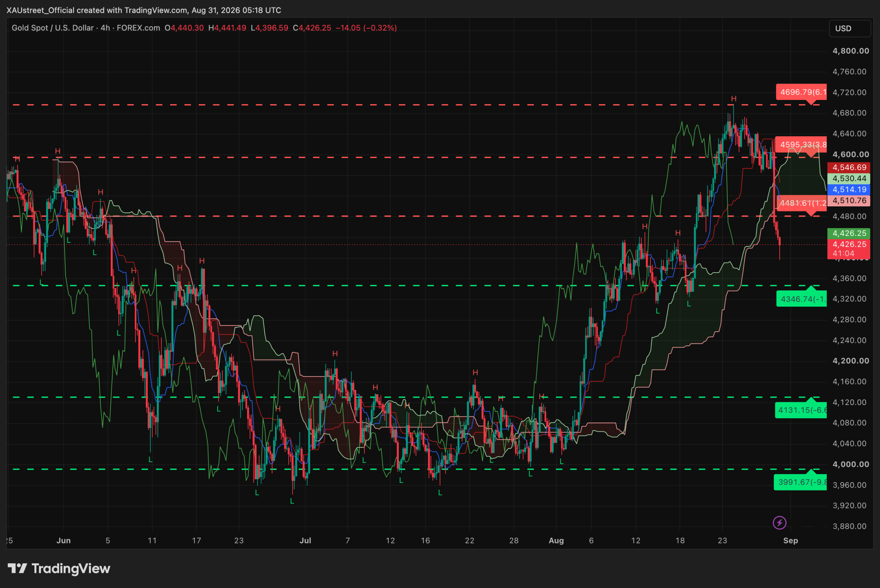This screenshot has width=880, height=588.
Task: Click the XAUstreet_Official attribution text
Action: pyautogui.click(x=40, y=10)
